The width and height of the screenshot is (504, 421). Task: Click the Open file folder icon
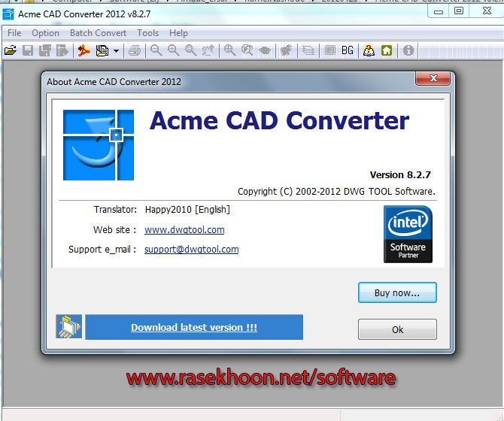pyautogui.click(x=11, y=50)
